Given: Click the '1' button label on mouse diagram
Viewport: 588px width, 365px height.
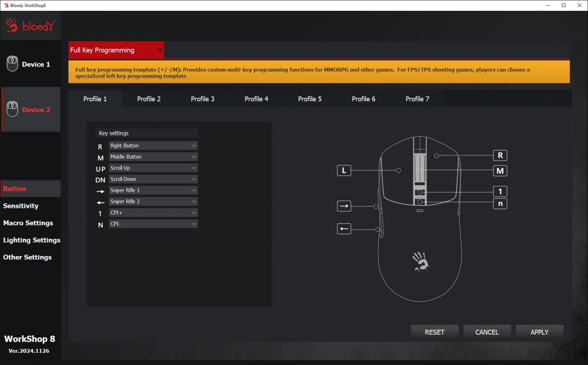Looking at the screenshot, I should (500, 191).
